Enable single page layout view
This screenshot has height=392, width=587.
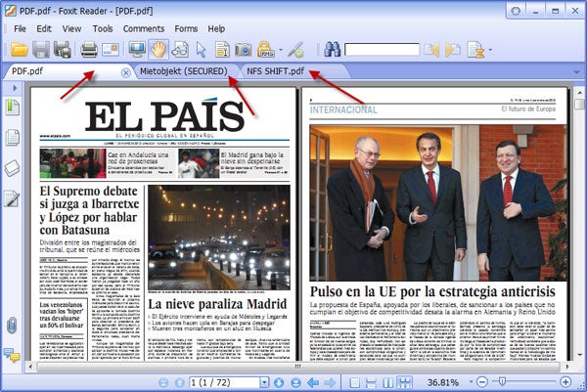(355, 381)
